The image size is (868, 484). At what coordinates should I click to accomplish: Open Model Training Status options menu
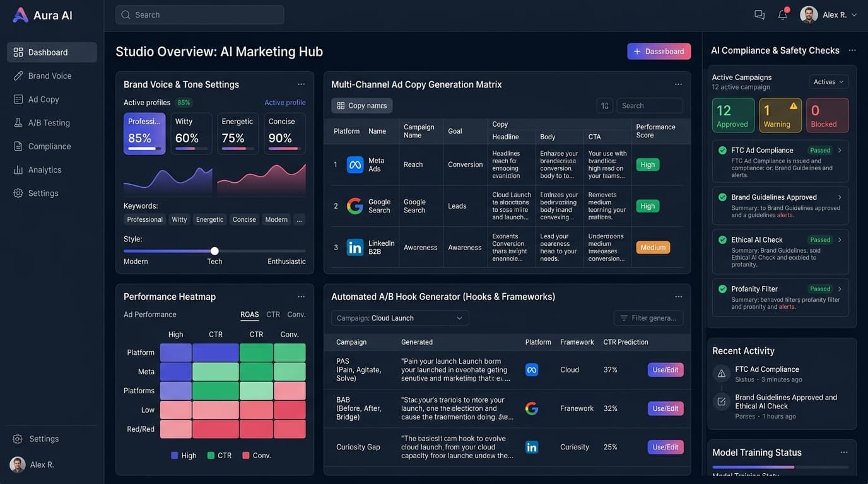844,452
